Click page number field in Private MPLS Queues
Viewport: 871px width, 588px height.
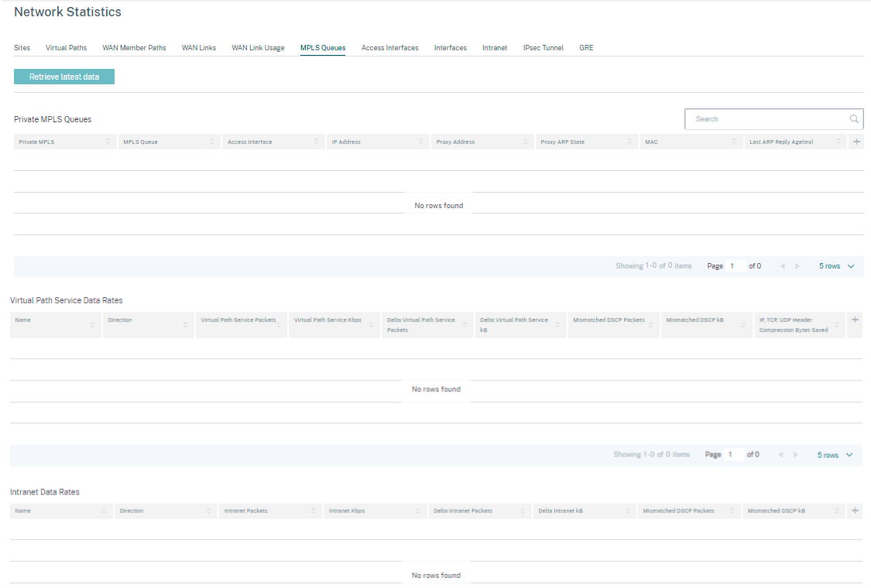pos(735,266)
